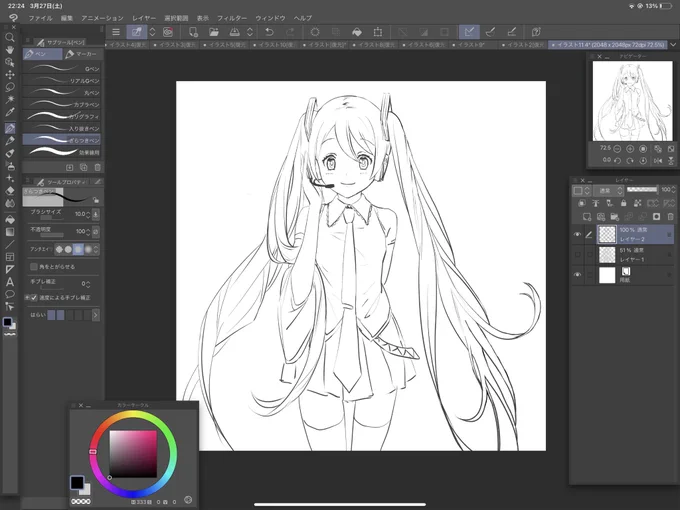This screenshot has height=510, width=680.
Task: Switch to the マーカー sub tool tab
Action: pos(82,54)
